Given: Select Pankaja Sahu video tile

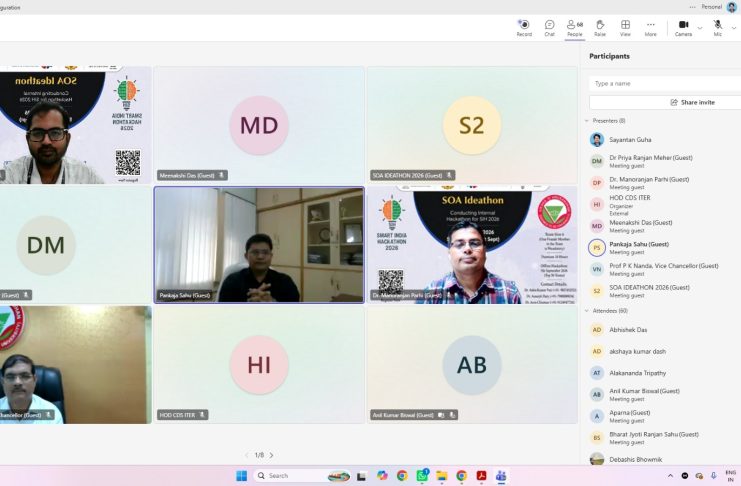Looking at the screenshot, I should click(x=259, y=245).
